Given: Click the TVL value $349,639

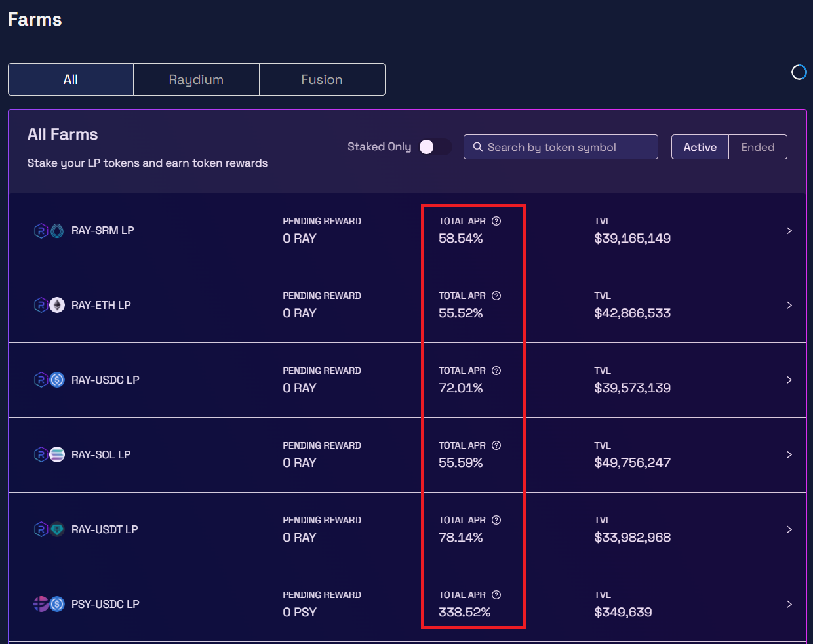Looking at the screenshot, I should pos(623,613).
